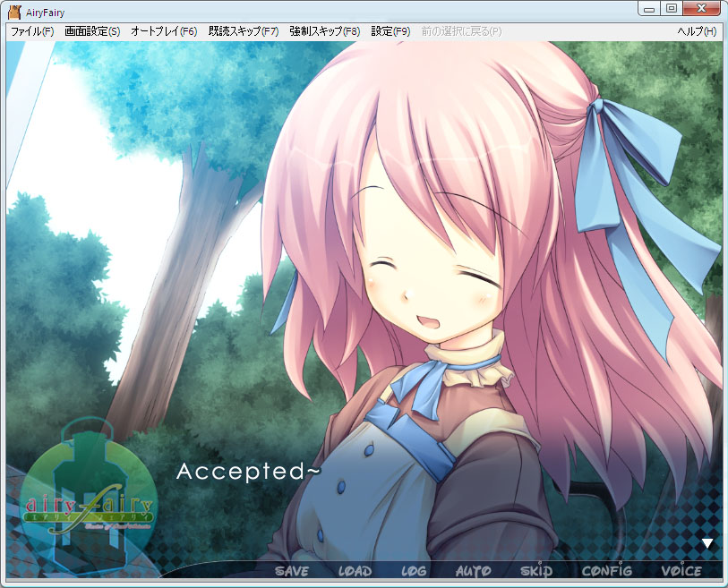Viewport: 728px width, 588px height.
Task: Select オートプレイ(F6) menu item
Action: 164,31
